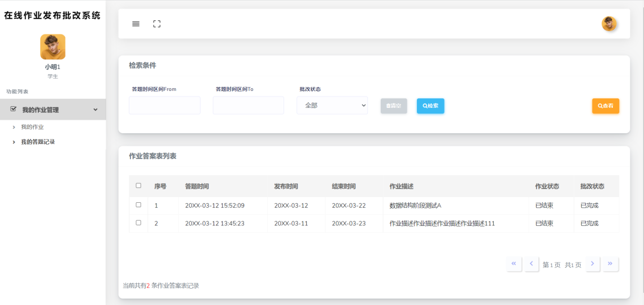The height and width of the screenshot is (305, 644).
Task: Open the 我的作业 submenu item
Action: click(x=32, y=127)
